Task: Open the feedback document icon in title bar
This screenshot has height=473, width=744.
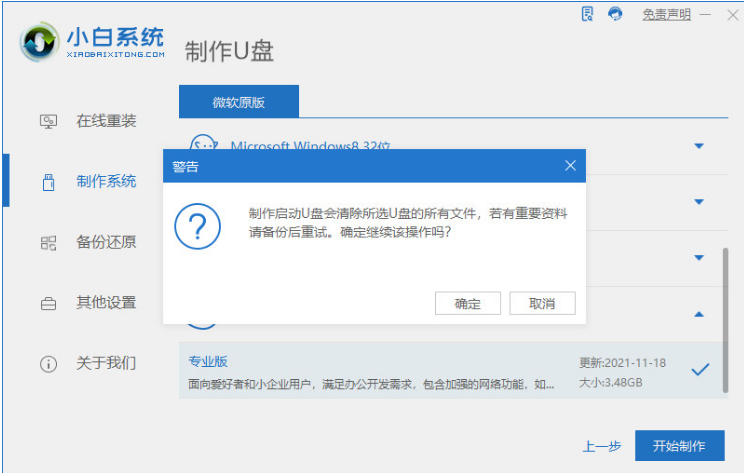Action: pos(587,14)
